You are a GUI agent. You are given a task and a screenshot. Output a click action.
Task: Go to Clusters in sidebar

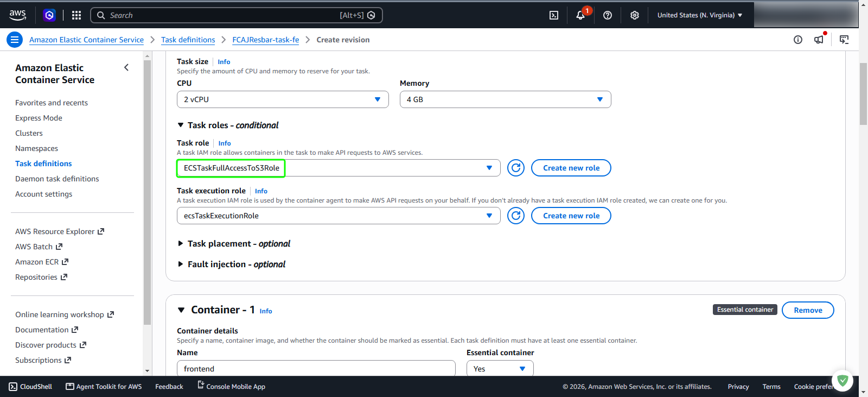pos(29,133)
